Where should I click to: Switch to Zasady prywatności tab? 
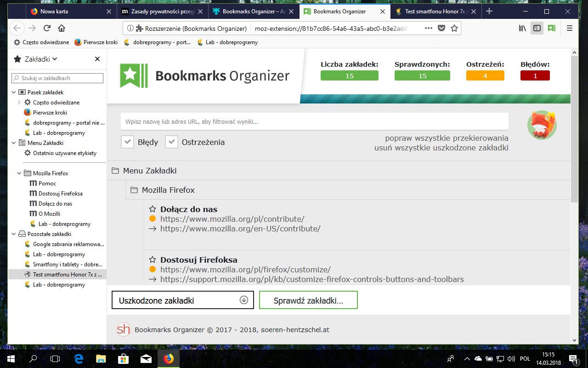click(162, 11)
